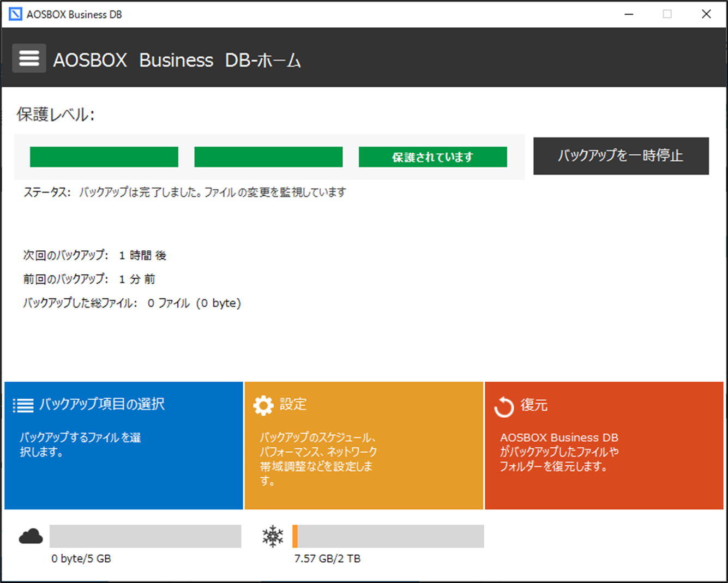Open the hamburger menu
Viewport: 728px width, 583px height.
tap(29, 58)
